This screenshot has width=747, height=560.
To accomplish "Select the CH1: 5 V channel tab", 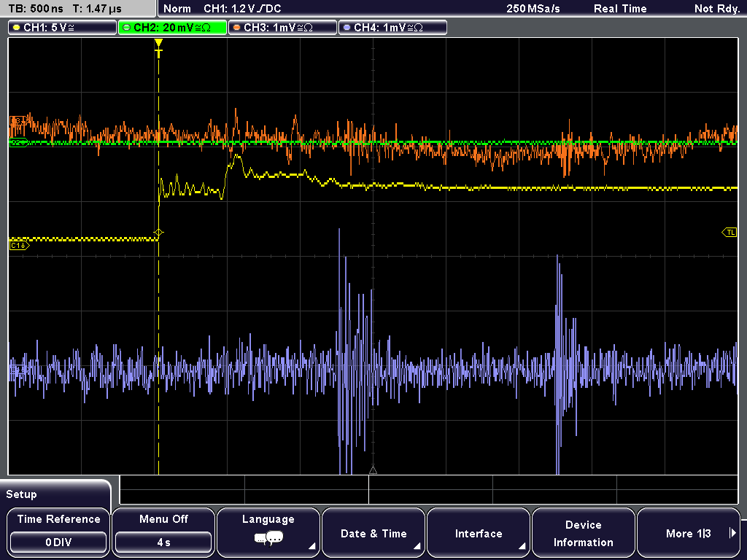I will 63,28.
